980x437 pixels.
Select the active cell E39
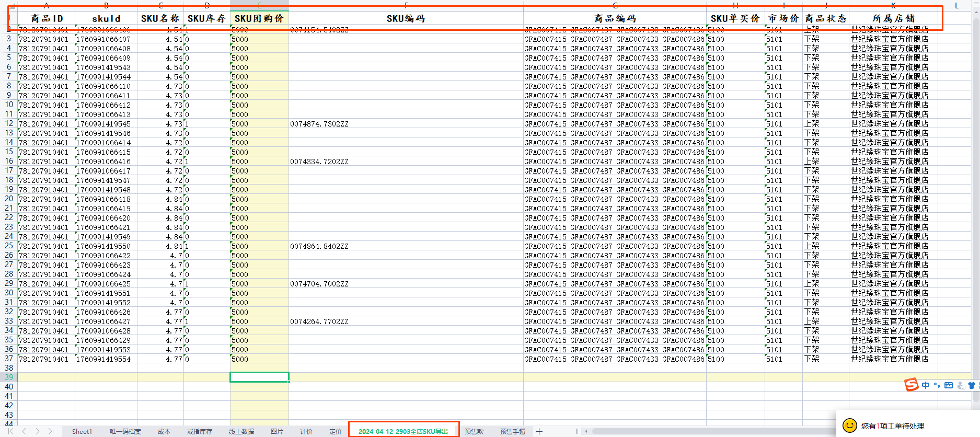tap(259, 377)
